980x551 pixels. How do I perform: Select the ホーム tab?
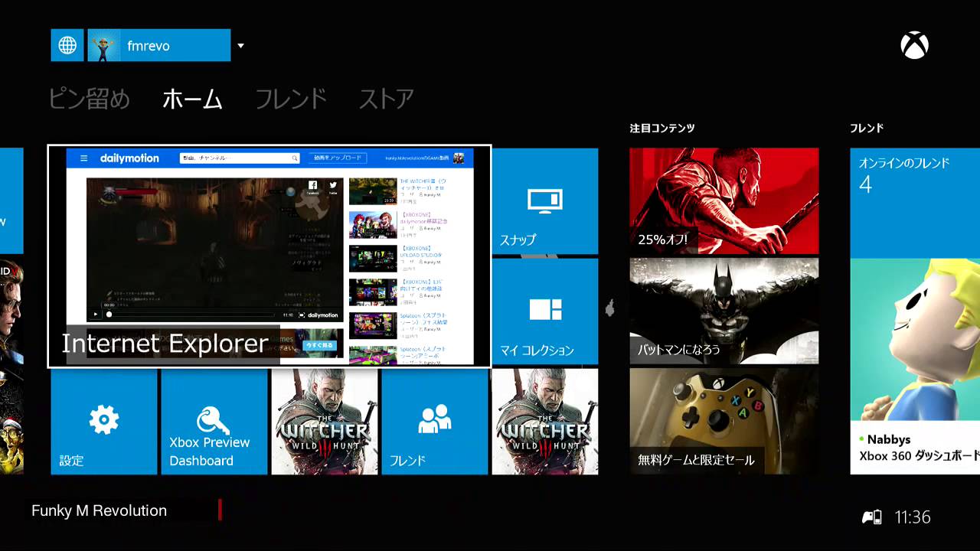(192, 99)
